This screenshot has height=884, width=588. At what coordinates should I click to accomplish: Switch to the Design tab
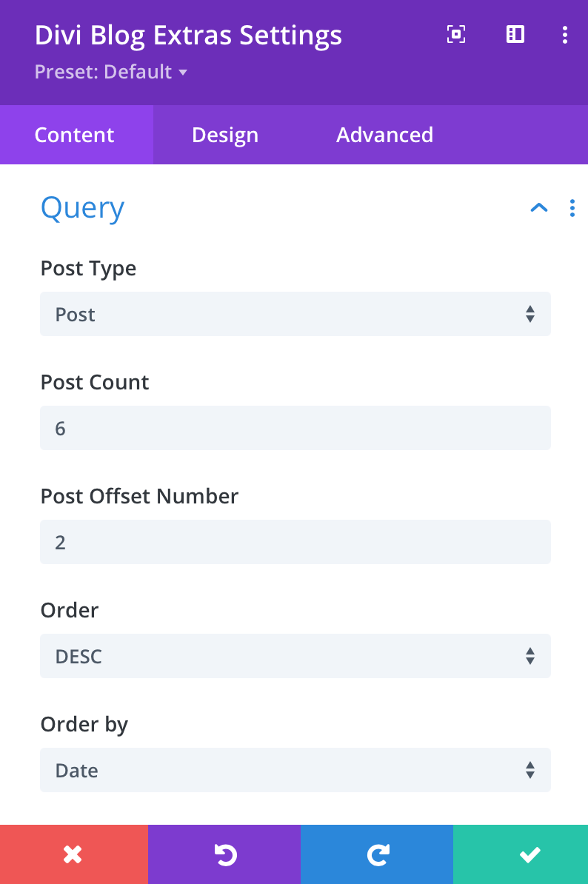click(225, 135)
